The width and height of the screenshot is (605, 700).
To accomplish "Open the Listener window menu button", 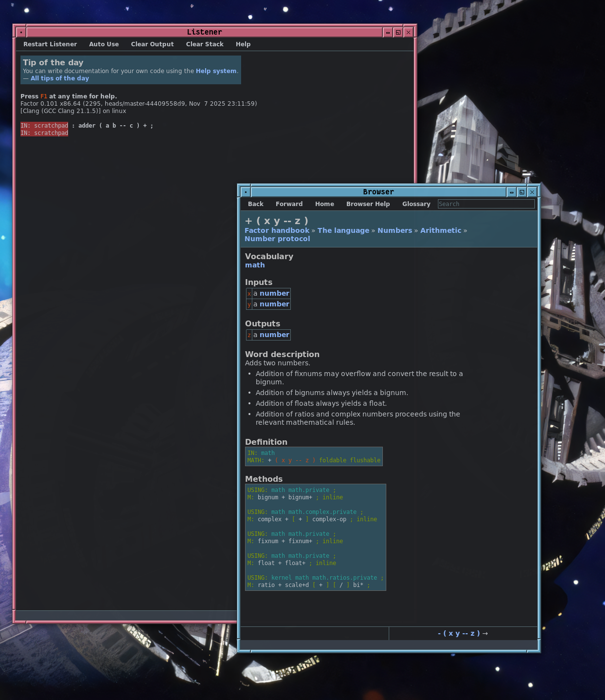I will click(21, 32).
